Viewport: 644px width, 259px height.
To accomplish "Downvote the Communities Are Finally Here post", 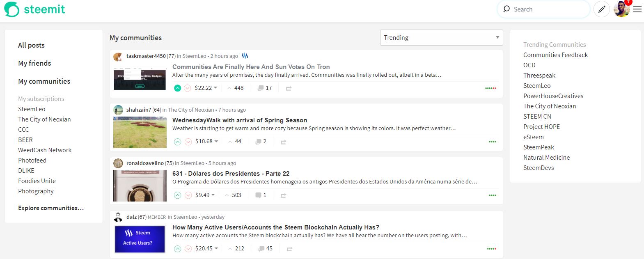I will (x=188, y=88).
